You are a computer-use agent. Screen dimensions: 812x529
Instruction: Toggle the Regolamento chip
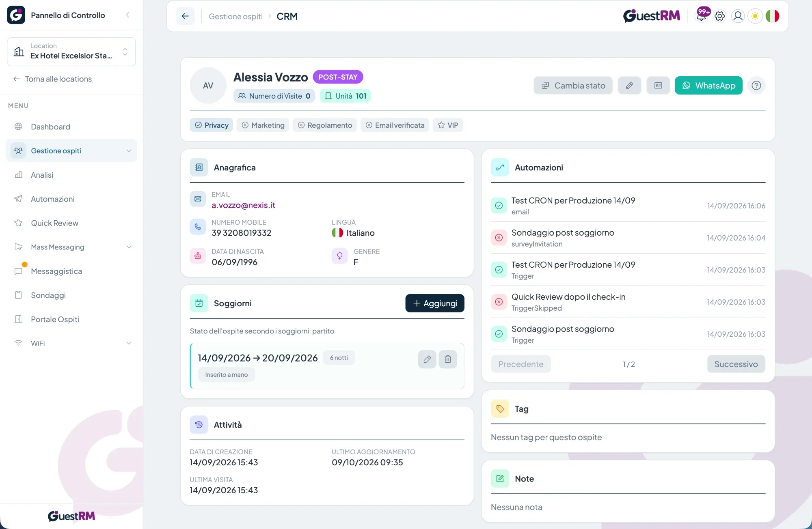tap(325, 125)
